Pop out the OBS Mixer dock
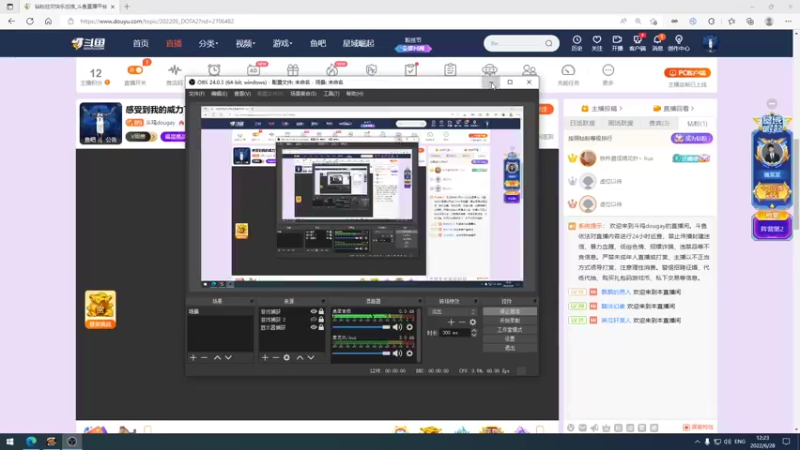800x450 pixels. coord(420,301)
